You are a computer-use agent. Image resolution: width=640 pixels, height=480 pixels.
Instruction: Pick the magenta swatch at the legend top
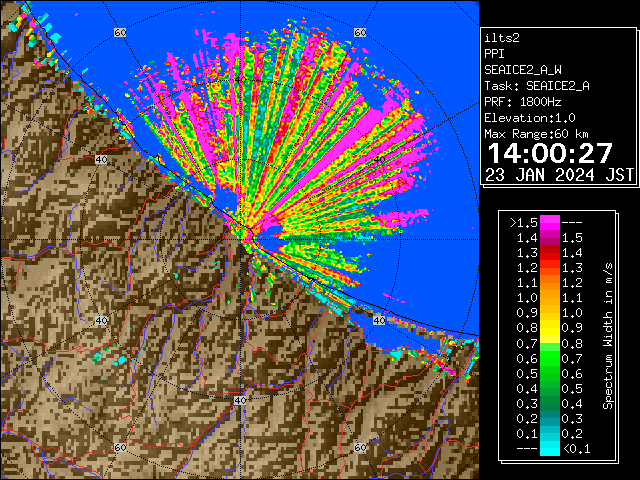tap(550, 223)
